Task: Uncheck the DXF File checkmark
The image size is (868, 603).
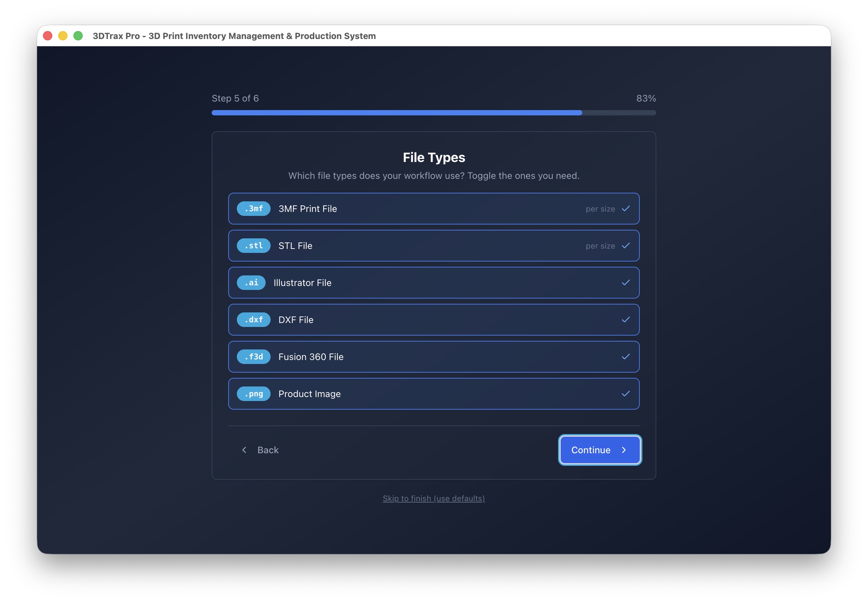Action: (626, 320)
